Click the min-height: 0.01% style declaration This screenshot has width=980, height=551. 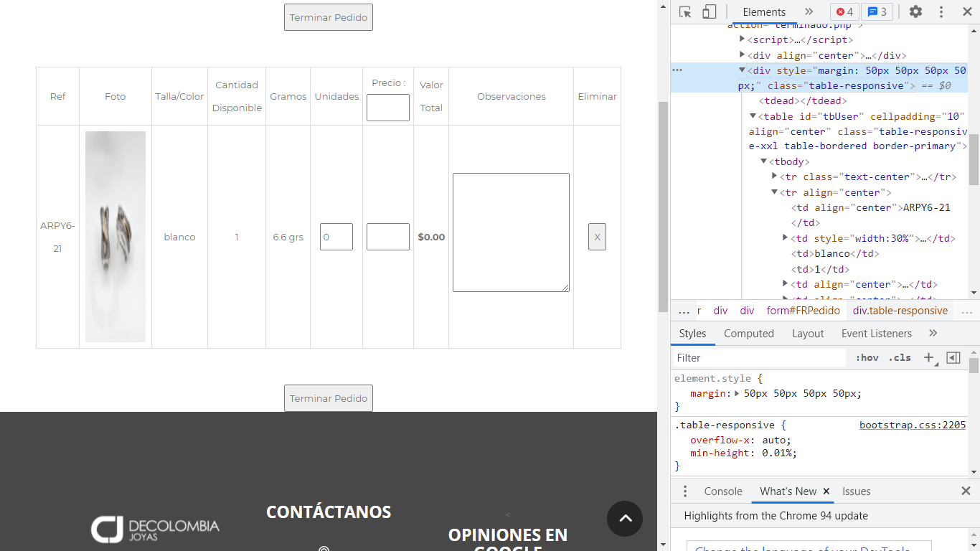(x=743, y=453)
